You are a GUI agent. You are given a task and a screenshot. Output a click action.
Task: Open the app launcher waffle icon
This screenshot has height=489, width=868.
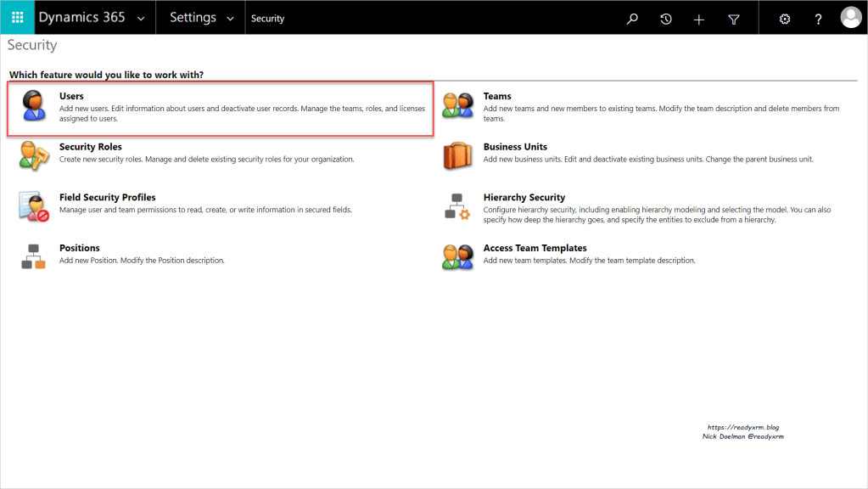coord(17,18)
